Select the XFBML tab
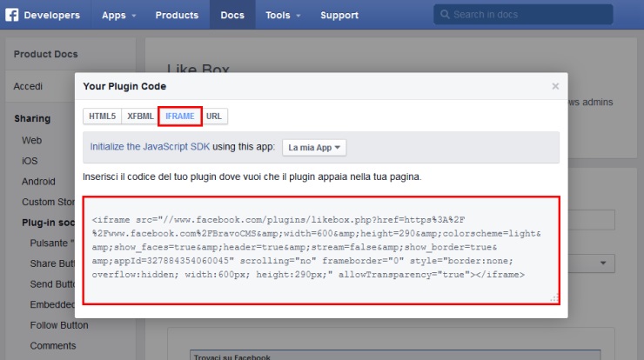Image resolution: width=644 pixels, height=360 pixels. [x=139, y=116]
